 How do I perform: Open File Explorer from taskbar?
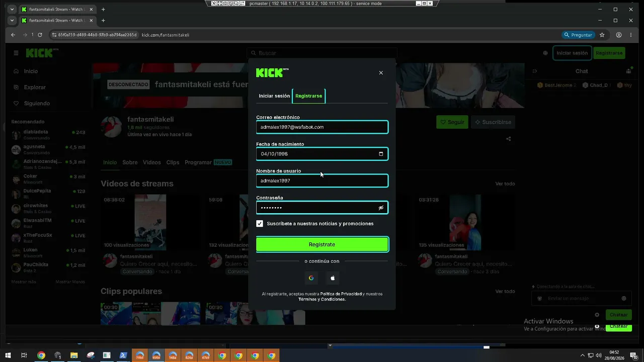(x=74, y=355)
